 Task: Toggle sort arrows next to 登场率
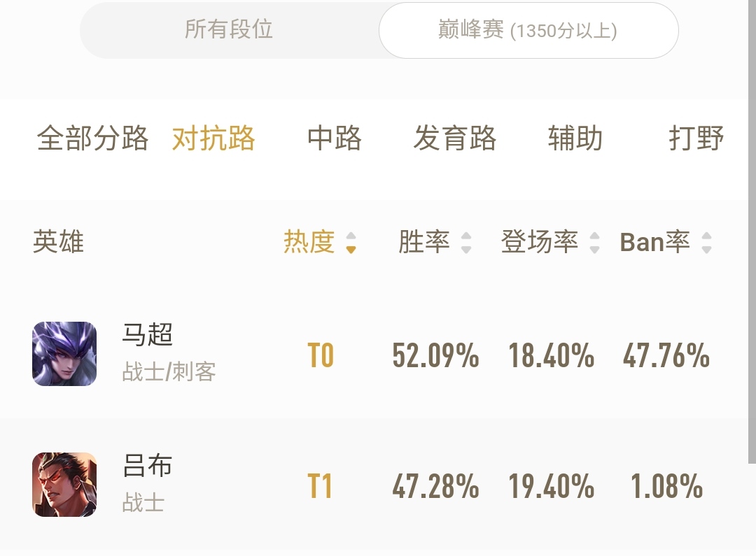click(x=594, y=243)
